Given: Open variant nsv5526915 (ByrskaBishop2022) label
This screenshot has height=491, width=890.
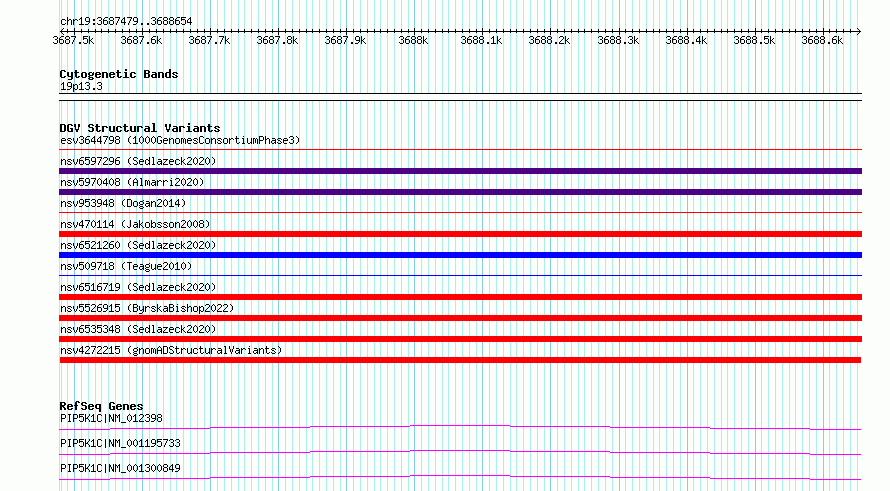Looking at the screenshot, I should click(x=147, y=308).
